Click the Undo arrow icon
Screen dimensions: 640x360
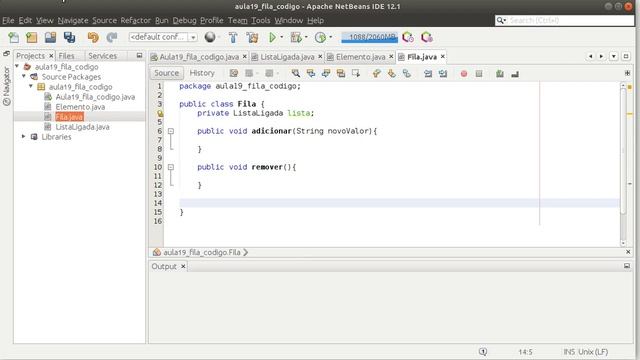pyautogui.click(x=93, y=38)
